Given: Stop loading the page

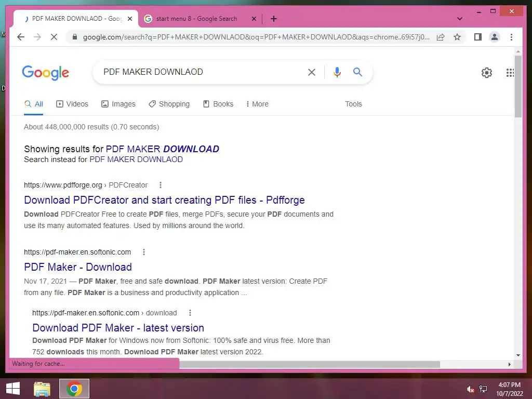Looking at the screenshot, I should coord(54,37).
